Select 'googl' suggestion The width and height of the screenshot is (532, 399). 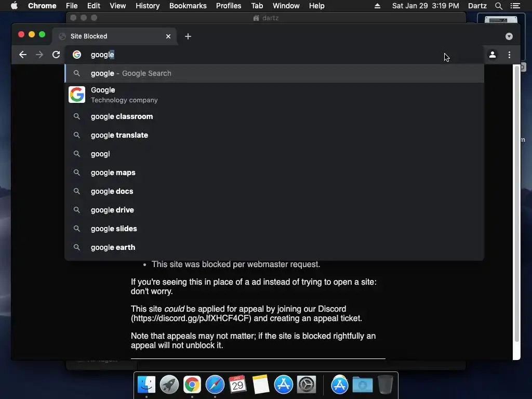pyautogui.click(x=274, y=154)
